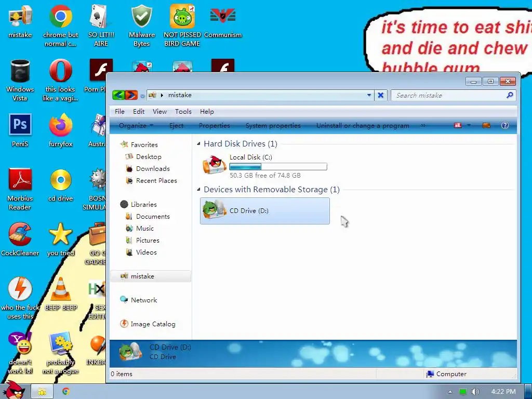Screen dimensions: 532x399
Task: Click the Eject toolbar button
Action: [x=177, y=126]
